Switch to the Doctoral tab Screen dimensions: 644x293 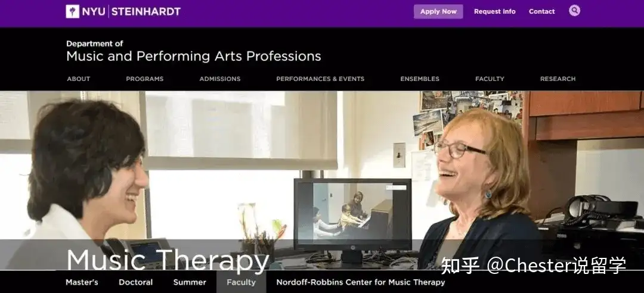coord(135,282)
